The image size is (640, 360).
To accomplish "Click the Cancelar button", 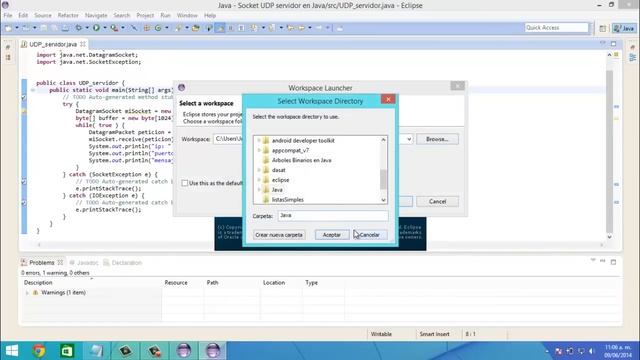I will pyautogui.click(x=369, y=235).
